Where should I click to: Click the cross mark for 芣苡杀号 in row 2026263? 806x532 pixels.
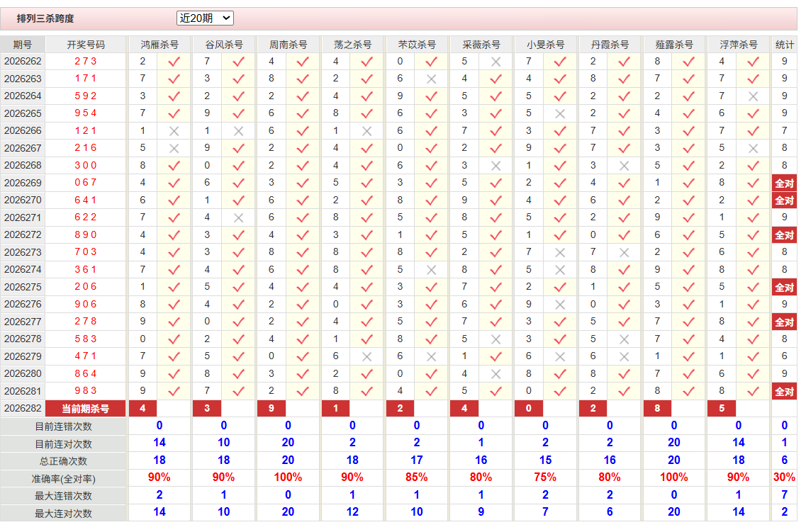[x=431, y=79]
